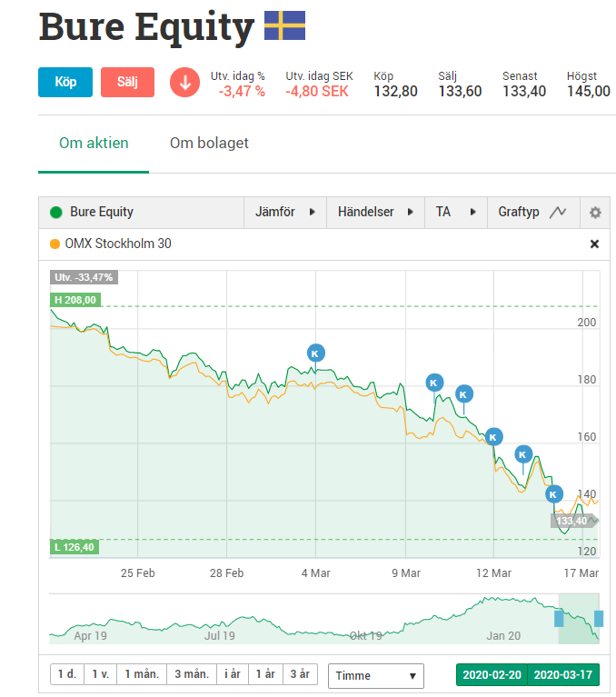Open the Graftyp chart type selector
The width and height of the screenshot is (616, 697).
(533, 212)
